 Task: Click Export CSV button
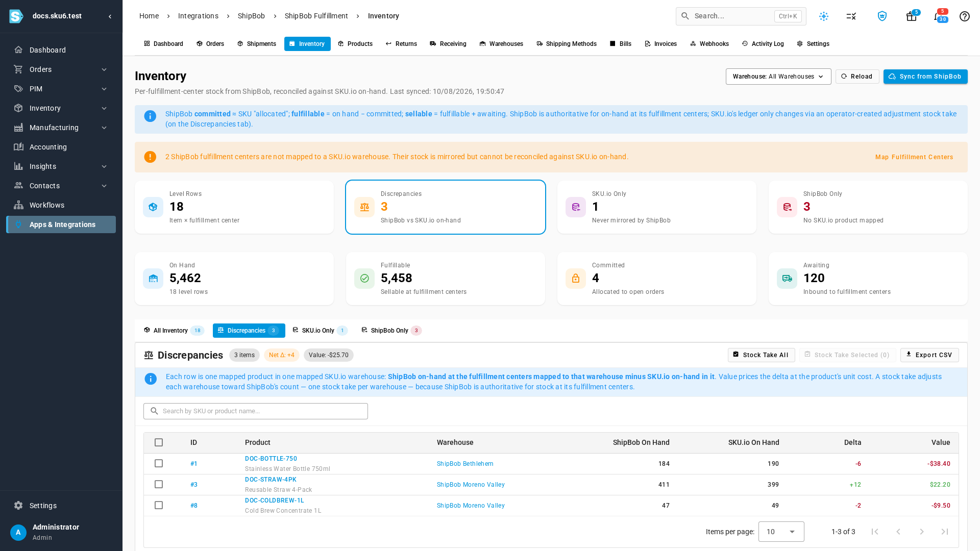point(929,355)
